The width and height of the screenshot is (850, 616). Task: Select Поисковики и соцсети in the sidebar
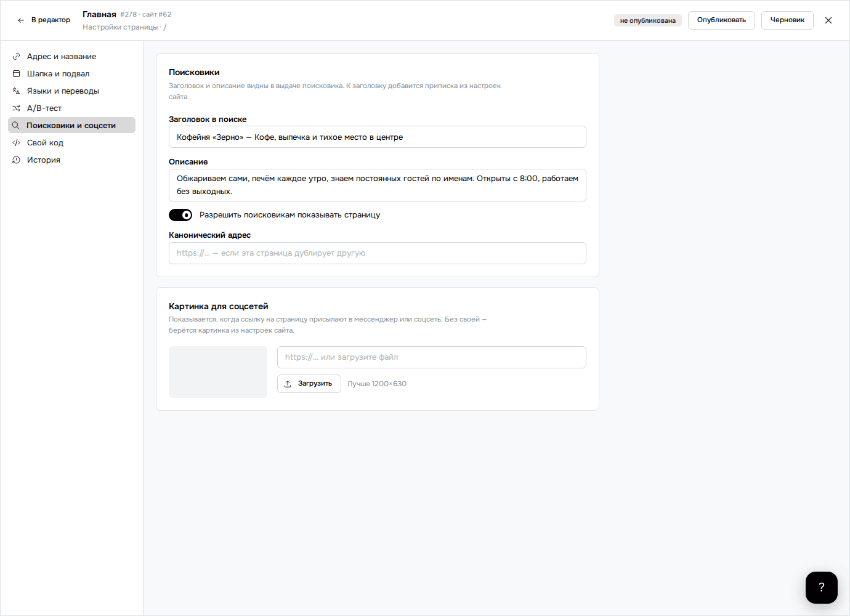(x=71, y=125)
